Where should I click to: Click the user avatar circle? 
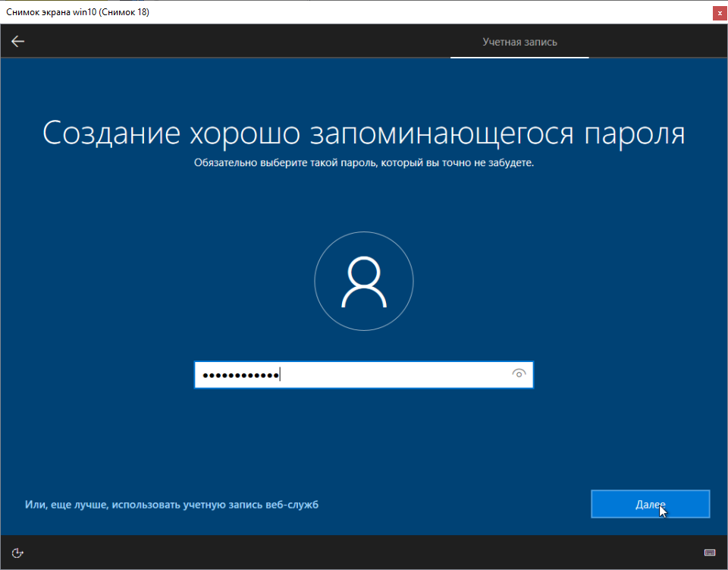click(364, 281)
